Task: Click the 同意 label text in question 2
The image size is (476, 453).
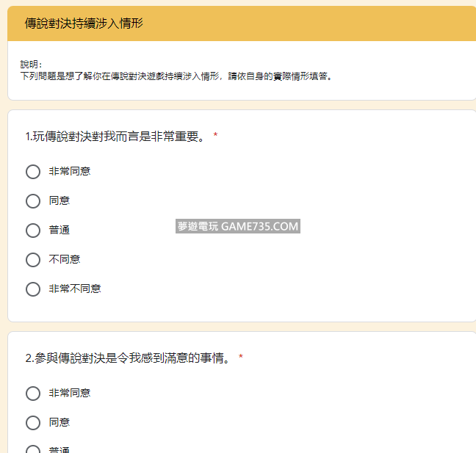Action: tap(59, 422)
